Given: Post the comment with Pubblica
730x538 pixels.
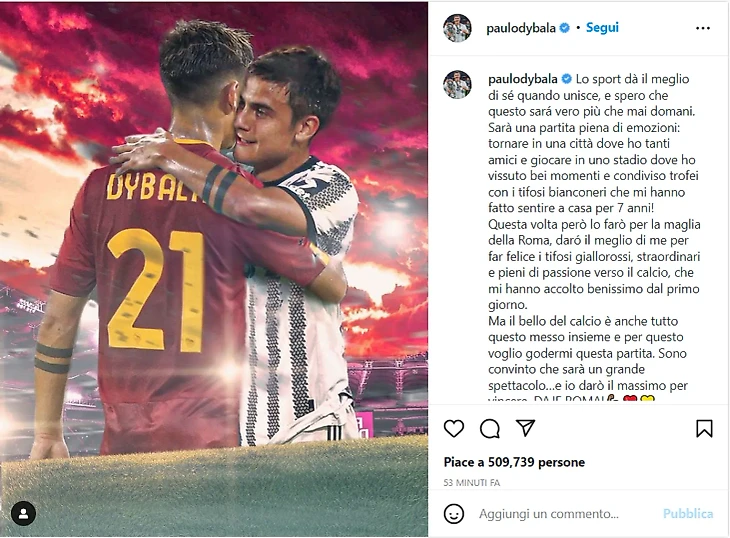Looking at the screenshot, I should [688, 514].
